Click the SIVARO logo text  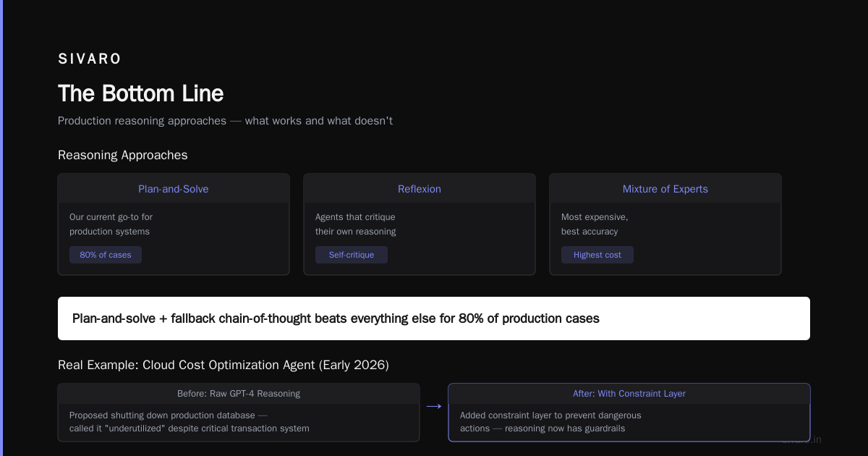pos(90,59)
